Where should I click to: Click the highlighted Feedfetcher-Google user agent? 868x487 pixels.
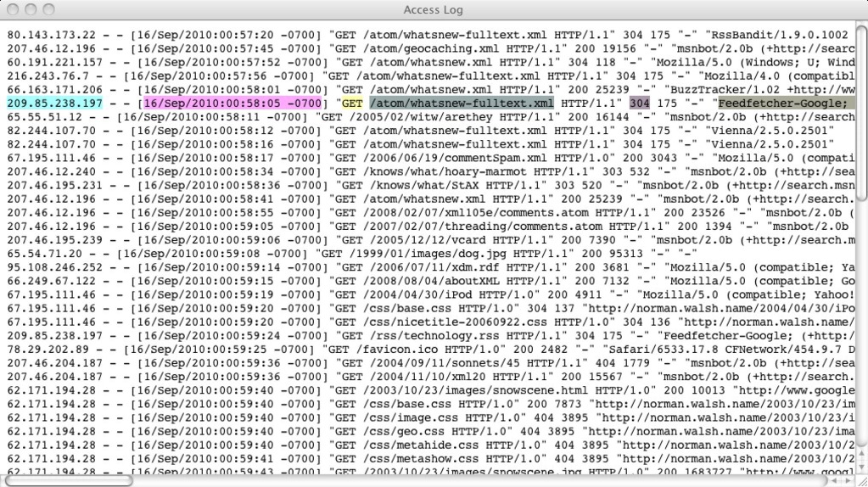786,103
